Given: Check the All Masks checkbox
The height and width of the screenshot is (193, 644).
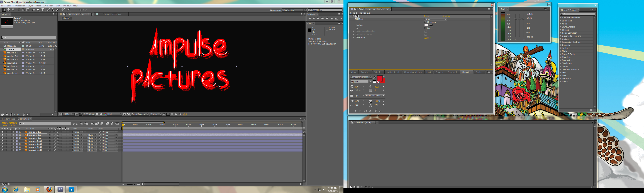Looking at the screenshot, I should point(425,22).
